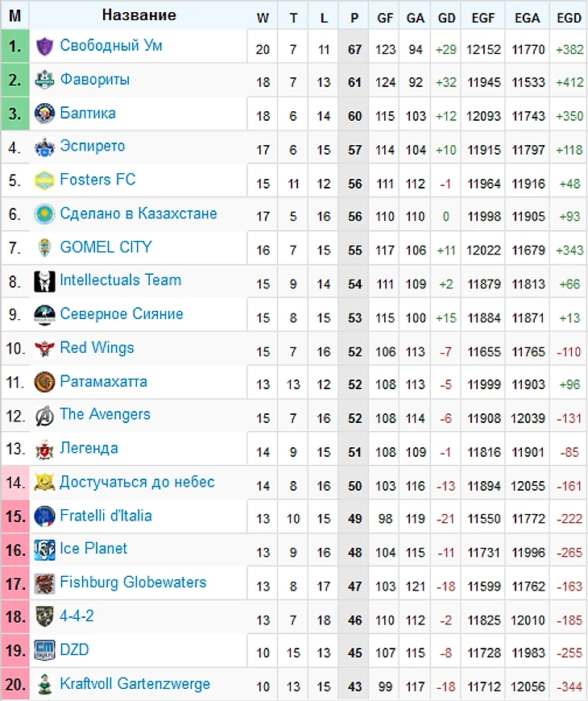Click the Intellectuals Team logo icon
This screenshot has width=588, height=701.
44,281
